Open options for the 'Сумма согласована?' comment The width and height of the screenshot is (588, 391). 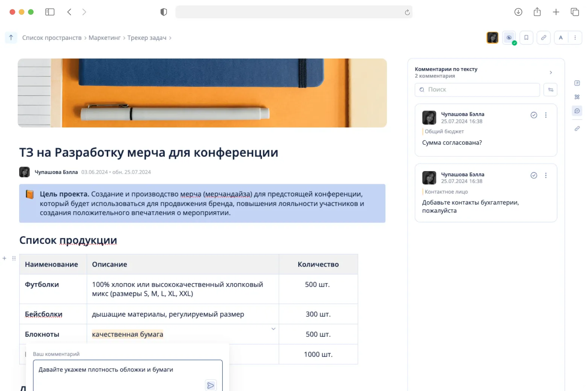pyautogui.click(x=546, y=115)
